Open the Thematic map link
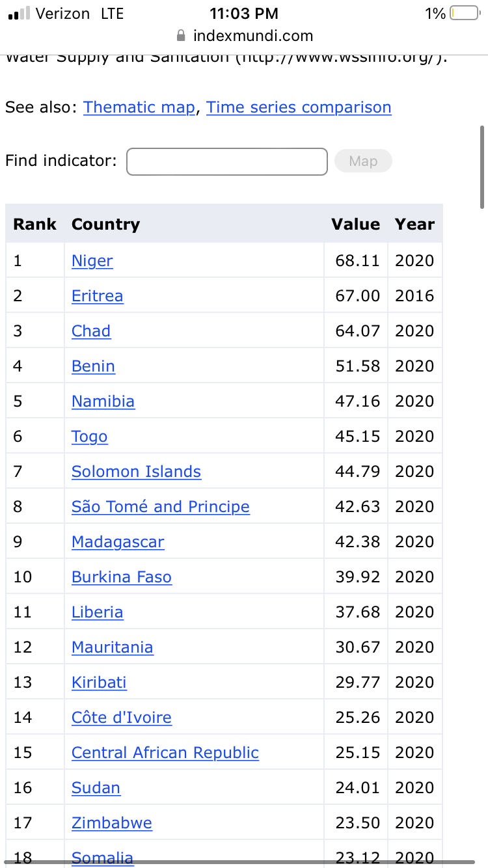The image size is (488, 868). [x=139, y=107]
